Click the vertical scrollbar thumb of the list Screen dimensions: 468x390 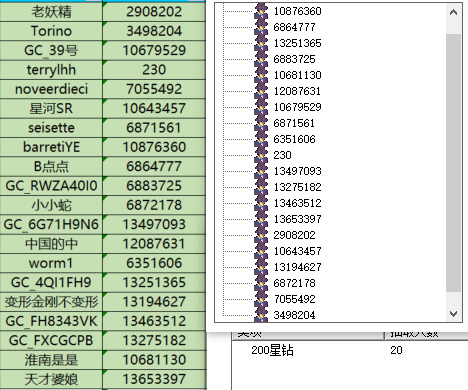click(453, 163)
